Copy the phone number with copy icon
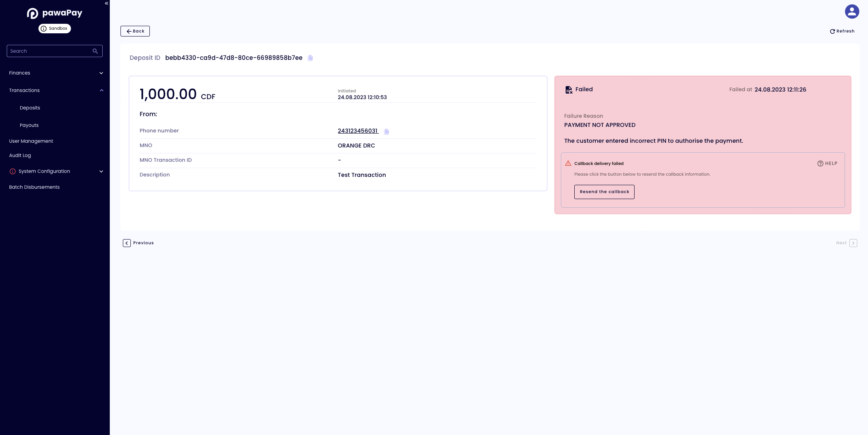This screenshot has width=868, height=435. click(386, 132)
